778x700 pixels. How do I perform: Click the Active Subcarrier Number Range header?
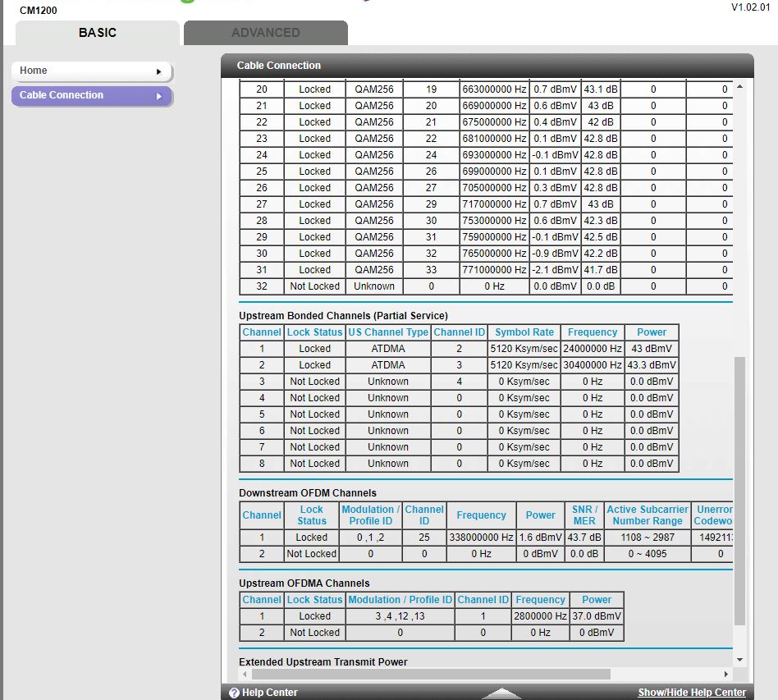click(x=647, y=515)
